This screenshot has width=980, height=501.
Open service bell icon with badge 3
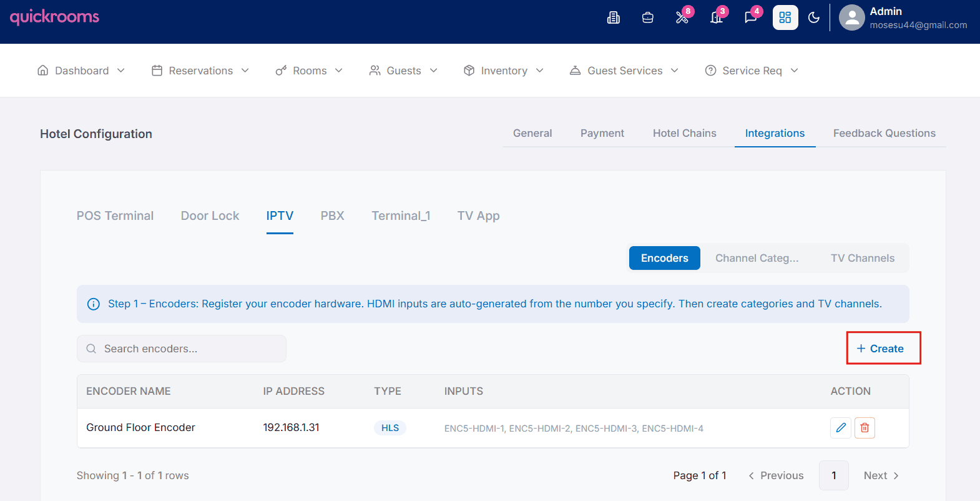[717, 17]
